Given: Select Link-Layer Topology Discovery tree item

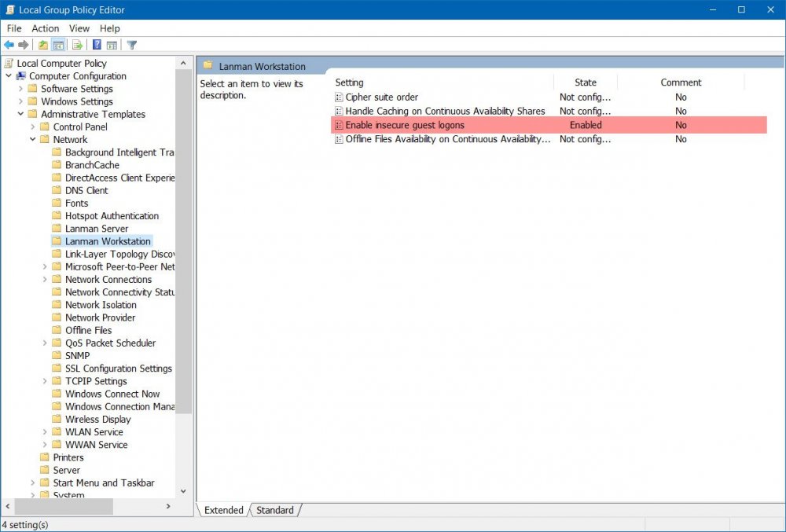Looking at the screenshot, I should click(x=119, y=254).
